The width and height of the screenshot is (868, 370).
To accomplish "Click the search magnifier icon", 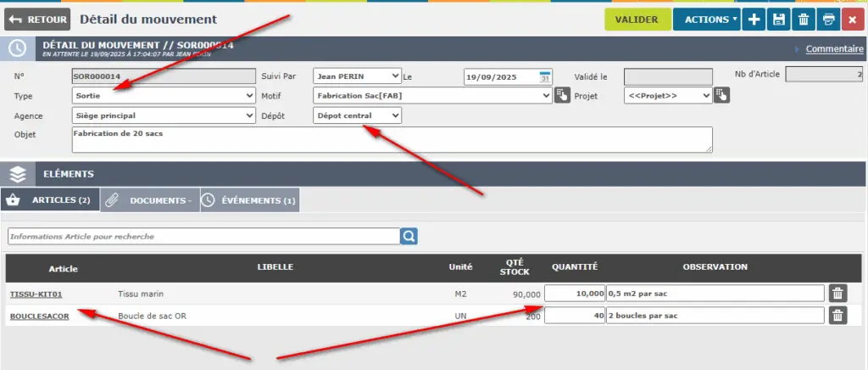I will click(409, 236).
